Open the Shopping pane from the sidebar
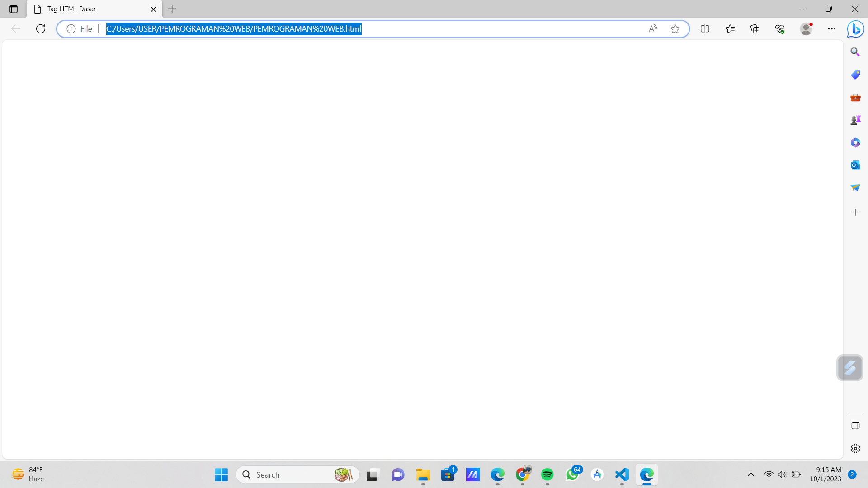The image size is (868, 488). [855, 75]
